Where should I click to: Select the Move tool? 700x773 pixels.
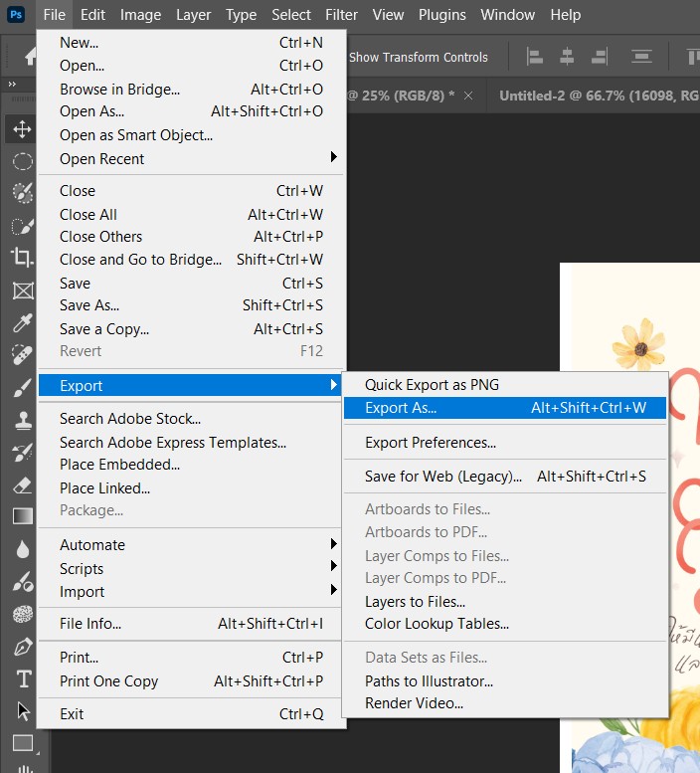pyautogui.click(x=22, y=129)
